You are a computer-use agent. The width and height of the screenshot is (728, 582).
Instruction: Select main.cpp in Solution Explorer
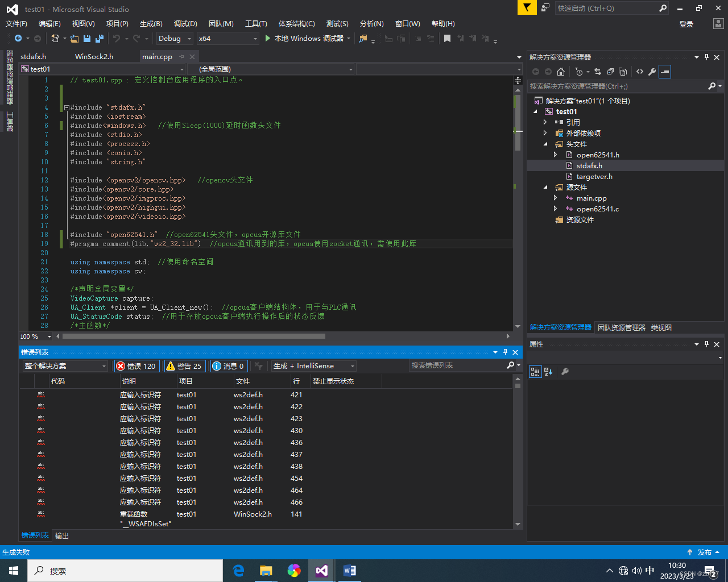[591, 198]
